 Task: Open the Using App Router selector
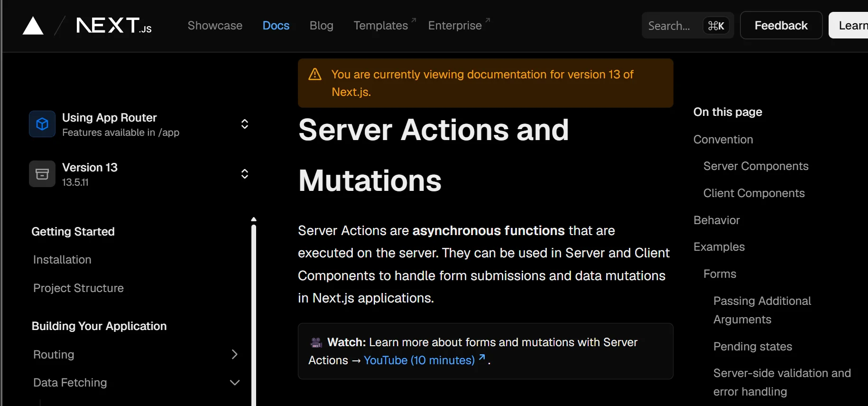coord(139,124)
